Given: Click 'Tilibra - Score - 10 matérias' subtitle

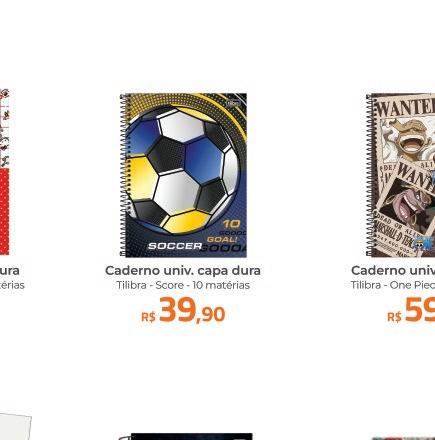Looking at the screenshot, I should coord(183,285).
